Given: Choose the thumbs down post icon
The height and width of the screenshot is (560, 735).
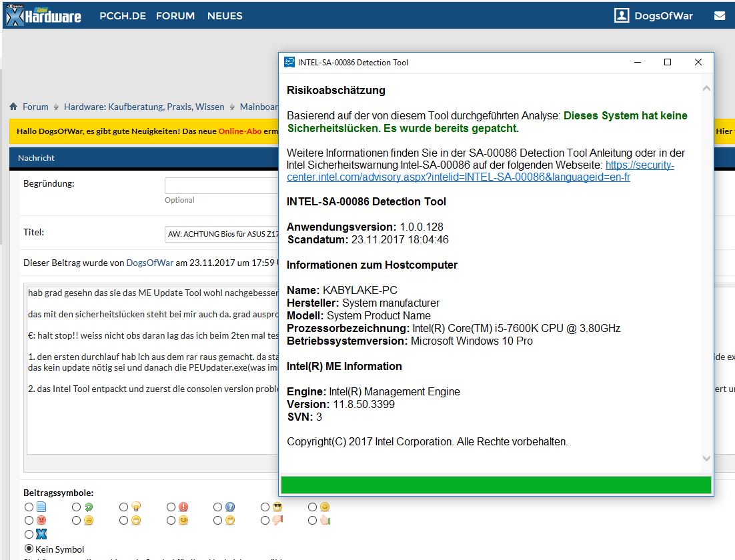Looking at the screenshot, I should [278, 520].
